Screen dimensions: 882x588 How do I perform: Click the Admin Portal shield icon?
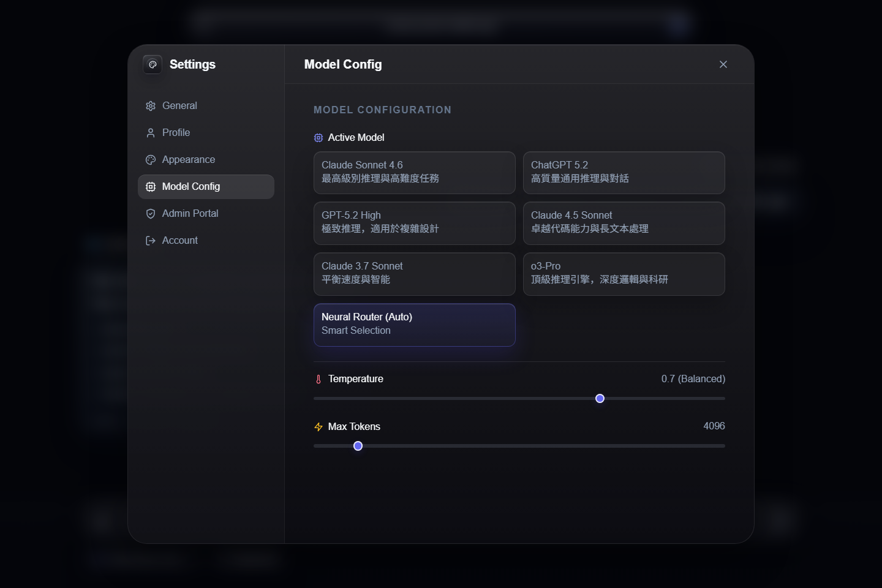[151, 214]
